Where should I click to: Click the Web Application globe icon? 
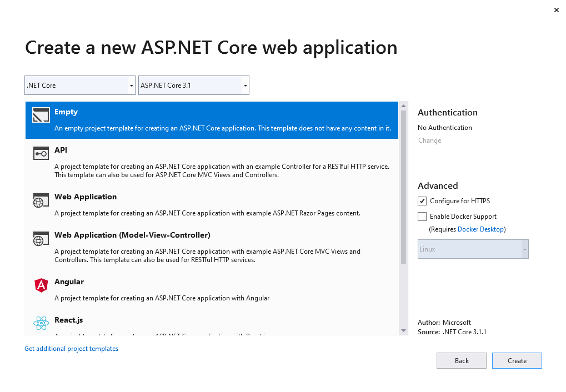pos(41,200)
